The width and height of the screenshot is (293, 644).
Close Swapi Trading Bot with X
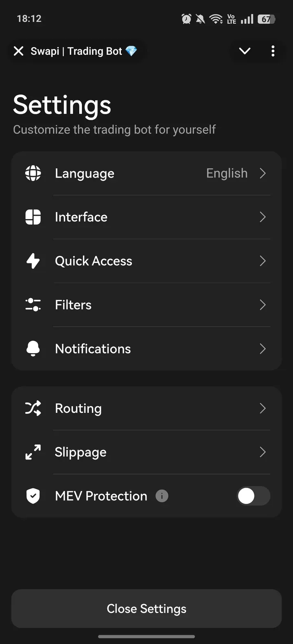coord(18,51)
